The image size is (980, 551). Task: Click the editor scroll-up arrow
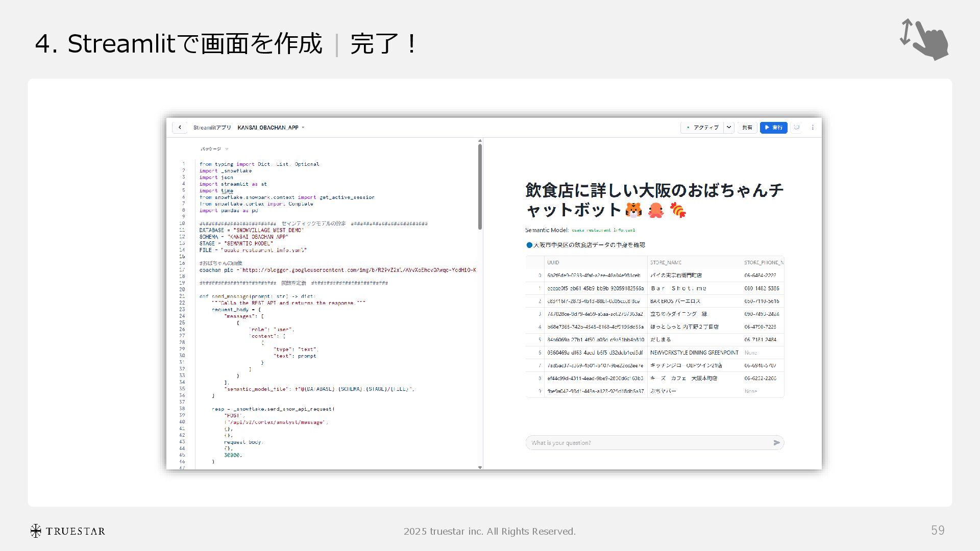480,140
